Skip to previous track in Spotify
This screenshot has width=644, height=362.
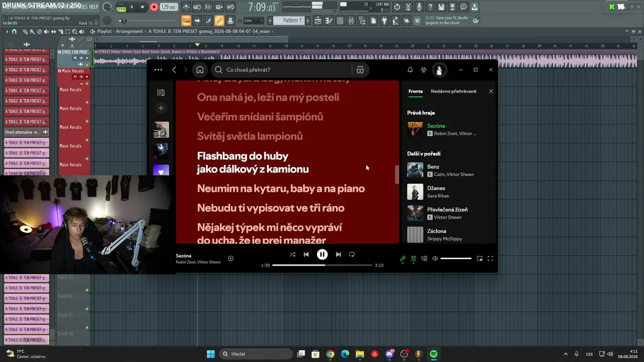306,254
